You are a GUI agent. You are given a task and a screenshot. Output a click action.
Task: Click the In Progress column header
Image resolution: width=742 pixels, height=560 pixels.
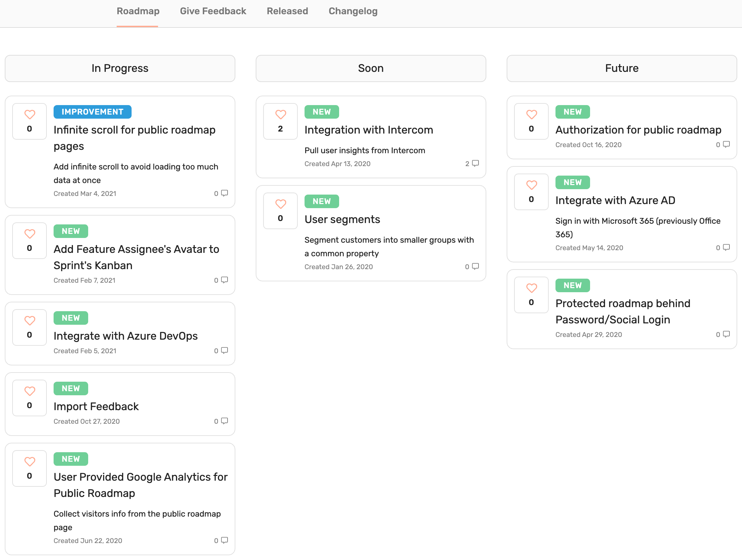pyautogui.click(x=119, y=68)
